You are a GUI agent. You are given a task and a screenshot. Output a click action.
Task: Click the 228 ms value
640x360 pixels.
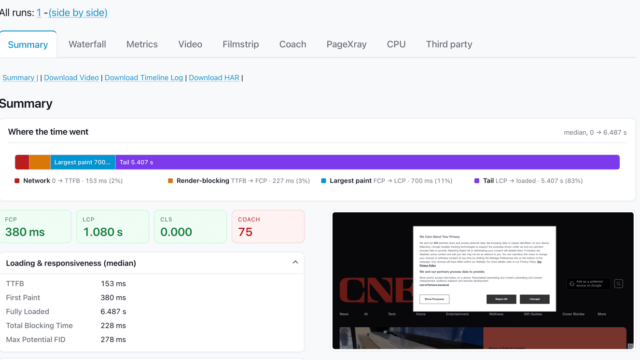click(x=113, y=325)
